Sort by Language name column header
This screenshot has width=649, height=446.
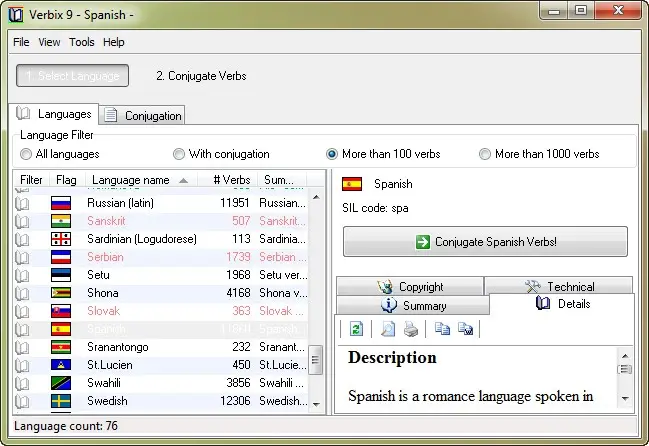[141, 180]
